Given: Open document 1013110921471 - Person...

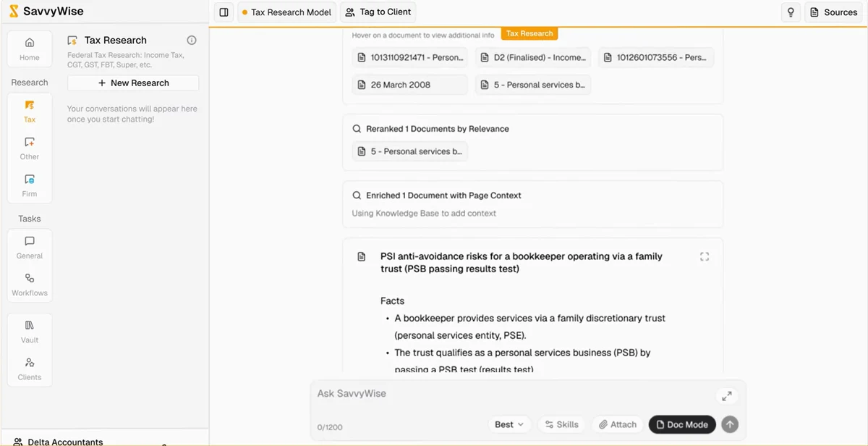Looking at the screenshot, I should point(410,58).
